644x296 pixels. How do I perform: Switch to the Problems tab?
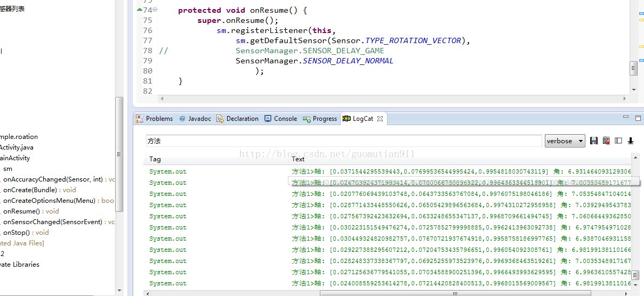[x=155, y=119]
